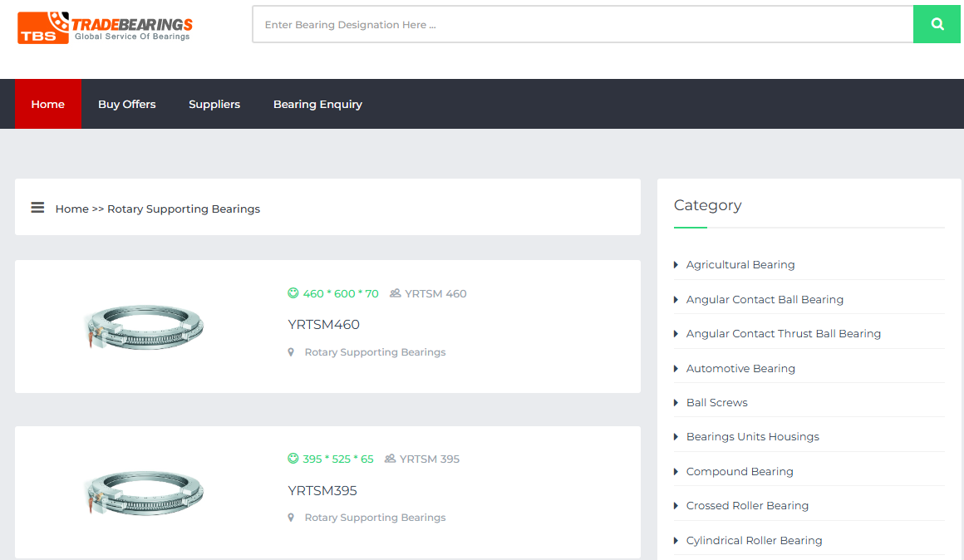Open the Cylindrical Roller Bearing category
This screenshot has width=964, height=560.
pos(754,540)
